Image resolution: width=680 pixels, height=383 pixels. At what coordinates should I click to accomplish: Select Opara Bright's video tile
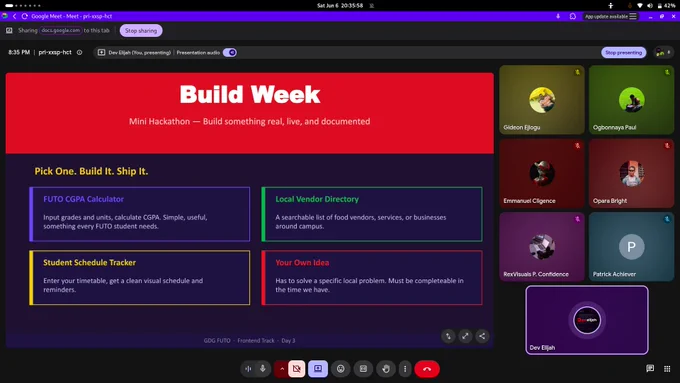point(631,173)
